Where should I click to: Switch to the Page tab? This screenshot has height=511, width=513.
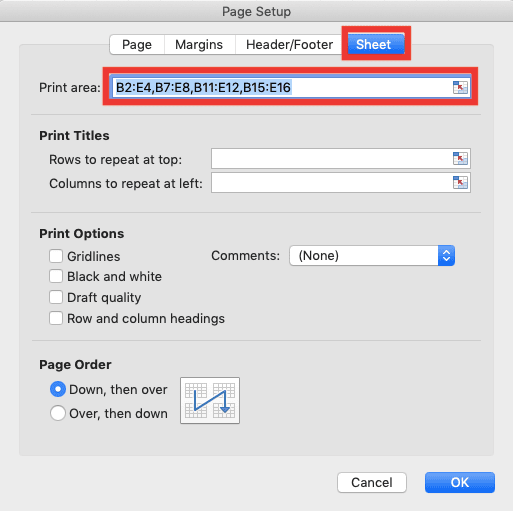[137, 45]
